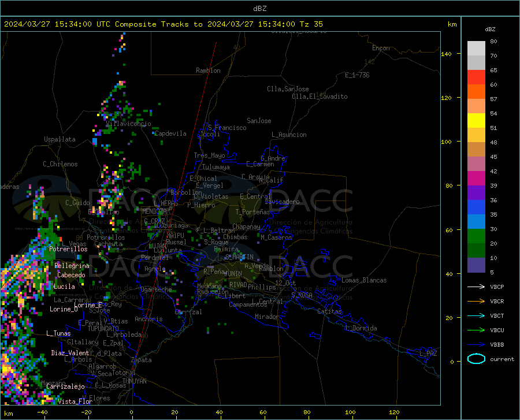The height and width of the screenshot is (420, 520).
Task: Pick the 42 dBZ magenta swatch
Action: (476, 178)
